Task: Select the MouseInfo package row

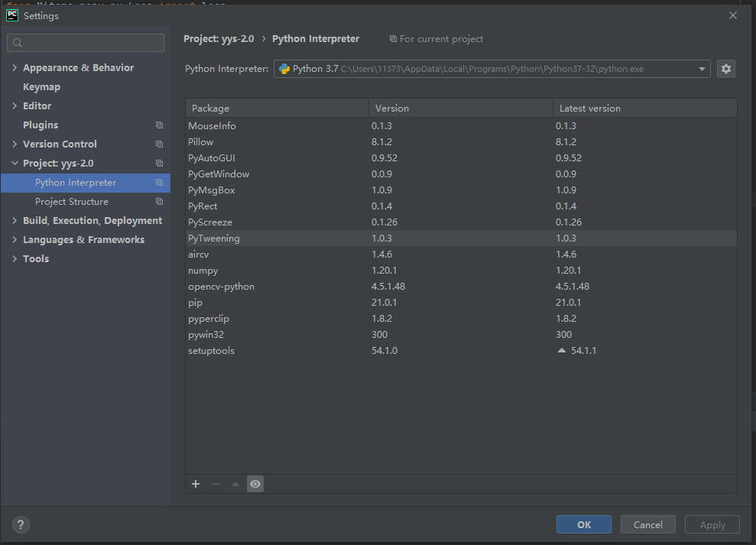Action: click(462, 126)
